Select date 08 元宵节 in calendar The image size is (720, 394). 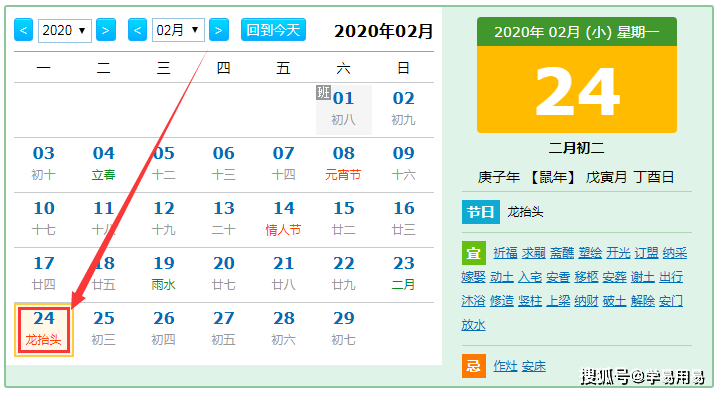[343, 164]
